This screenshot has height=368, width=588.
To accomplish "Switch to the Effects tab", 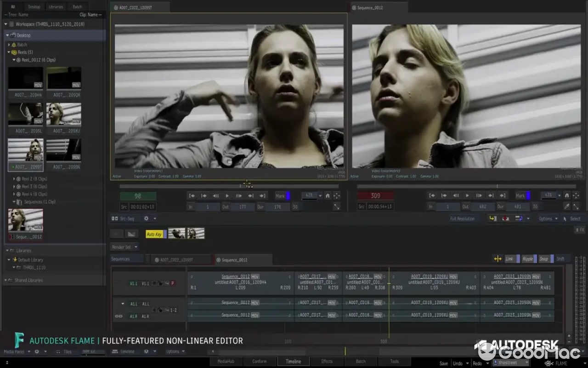I will coord(327,362).
